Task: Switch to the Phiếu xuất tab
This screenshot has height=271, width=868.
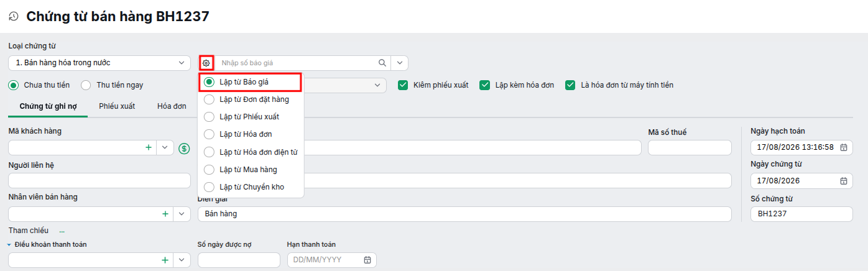Action: [x=117, y=106]
